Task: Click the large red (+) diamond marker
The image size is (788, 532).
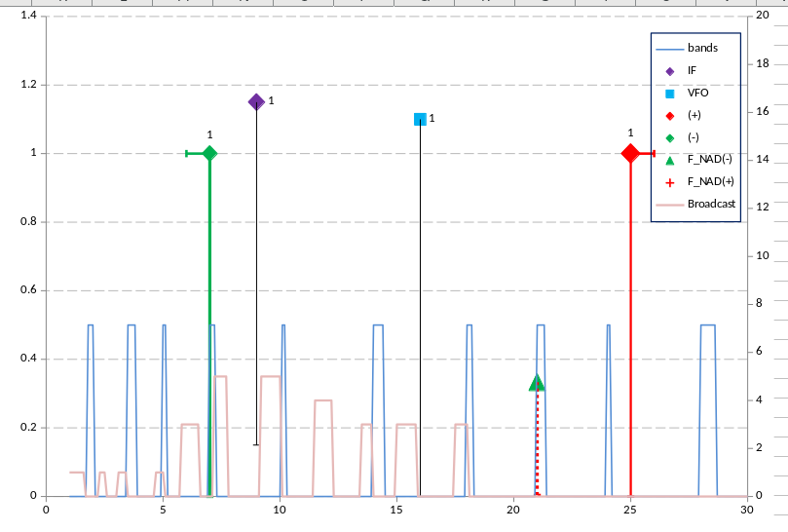Action: (630, 153)
